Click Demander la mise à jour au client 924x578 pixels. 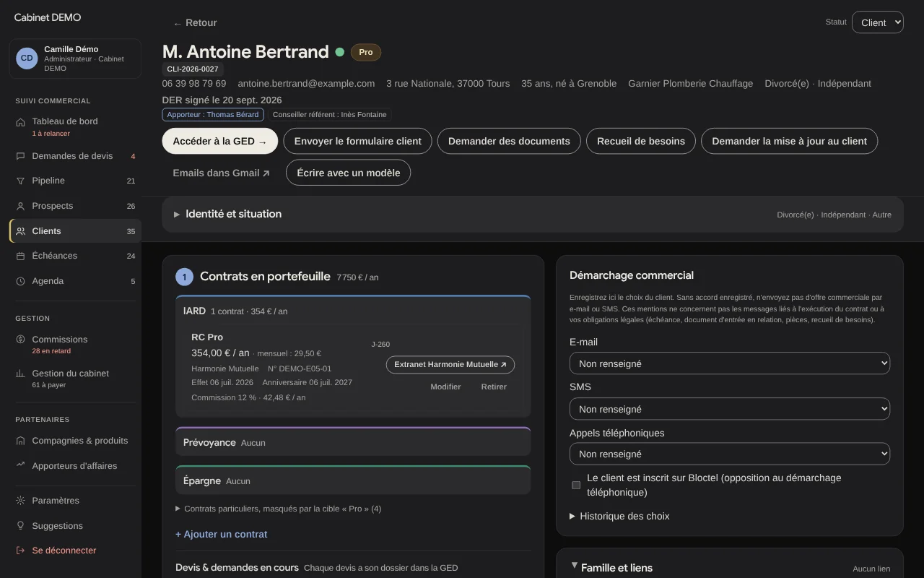[x=789, y=141]
